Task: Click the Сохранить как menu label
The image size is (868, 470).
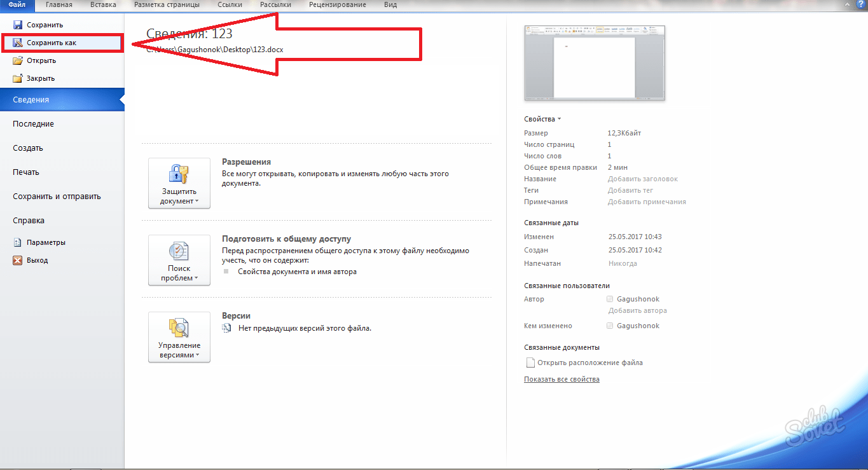Action: (52, 43)
